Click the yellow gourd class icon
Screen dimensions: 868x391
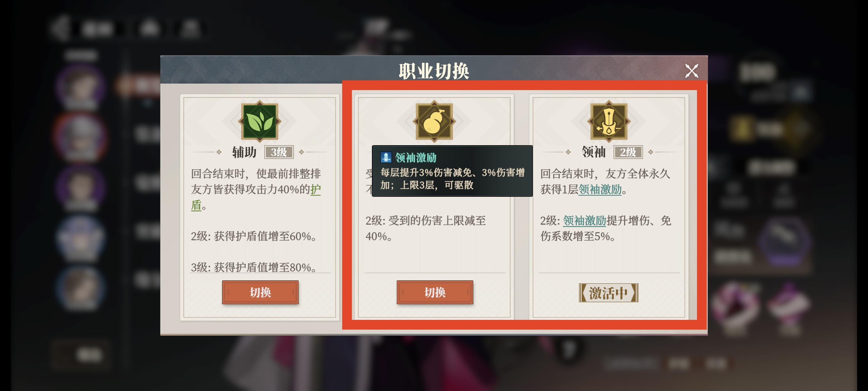click(x=434, y=121)
